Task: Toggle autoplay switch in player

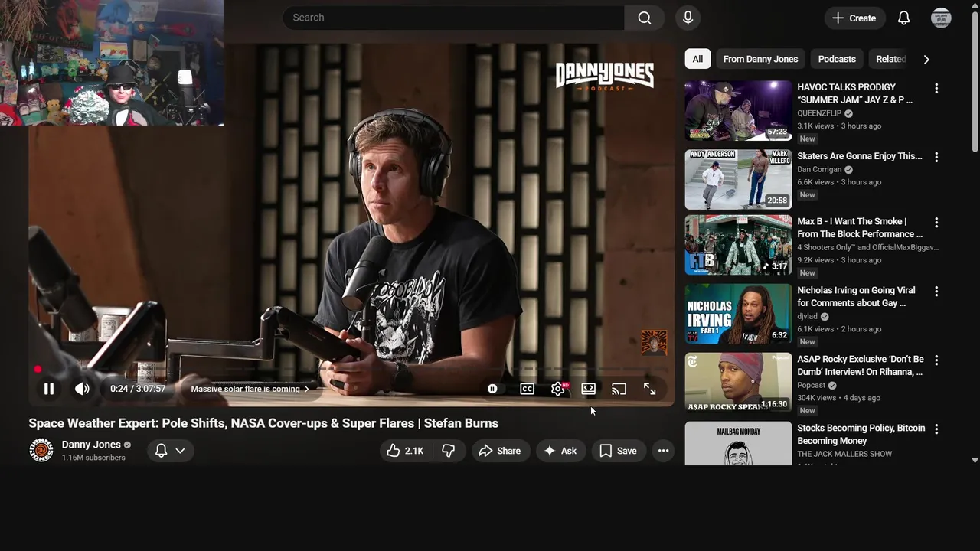Action: 492,389
